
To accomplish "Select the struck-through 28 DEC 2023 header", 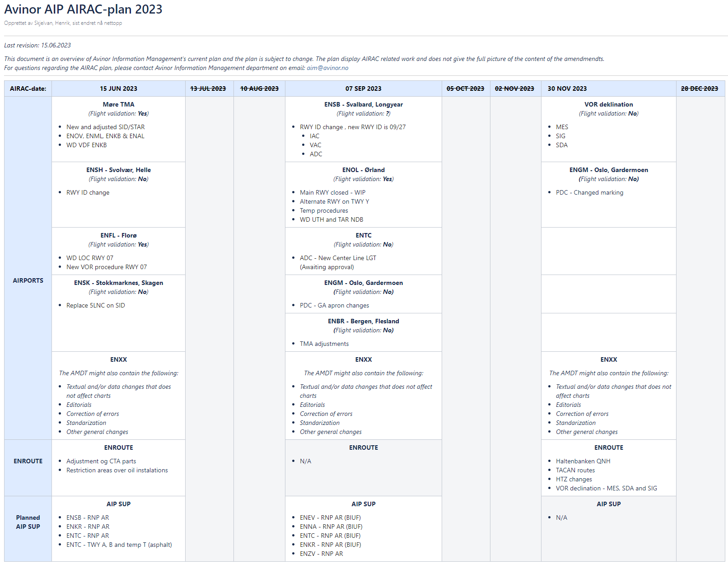I will coord(700,89).
